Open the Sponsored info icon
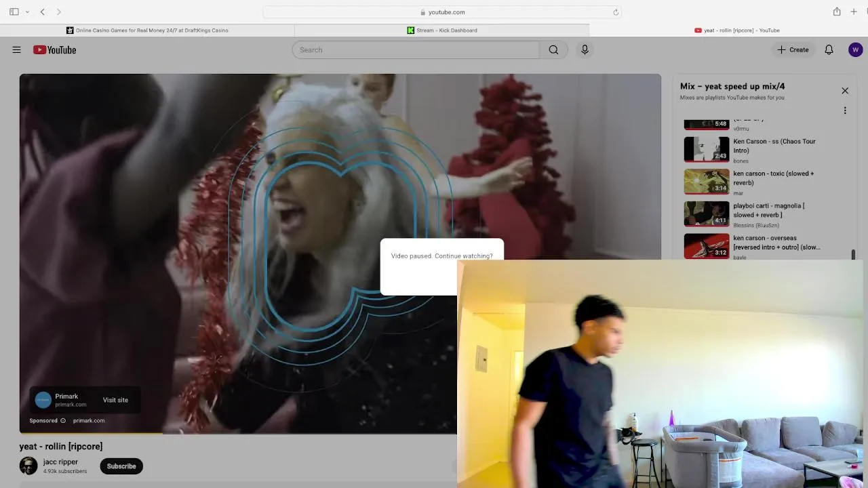 [x=63, y=420]
